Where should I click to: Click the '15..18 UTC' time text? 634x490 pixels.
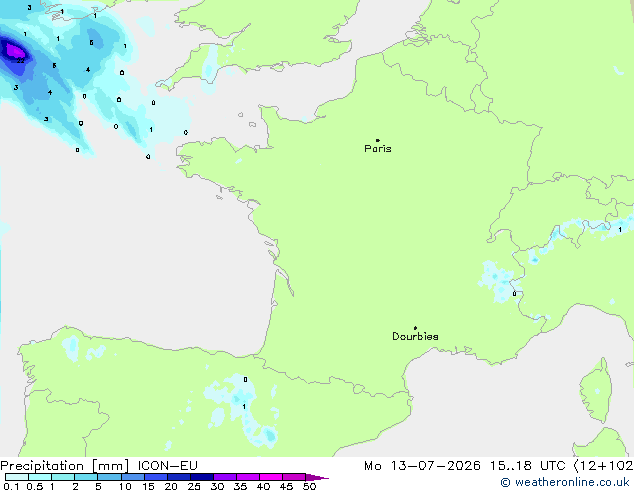(527, 466)
